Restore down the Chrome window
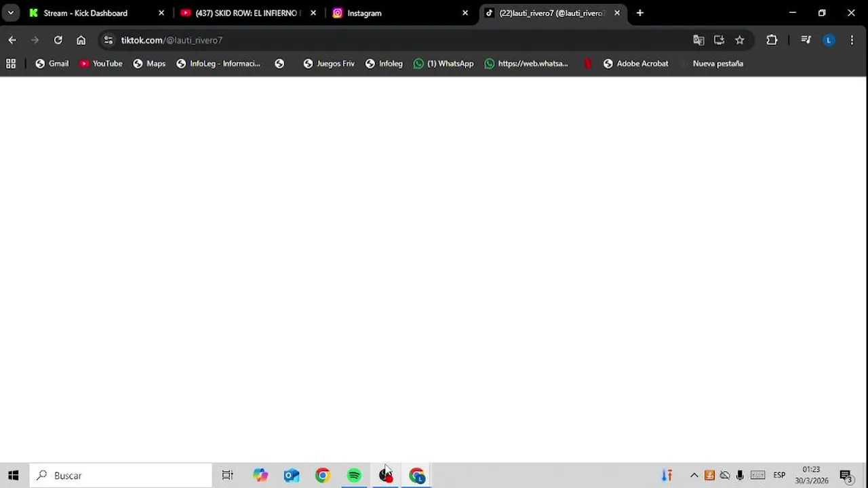 (x=822, y=13)
